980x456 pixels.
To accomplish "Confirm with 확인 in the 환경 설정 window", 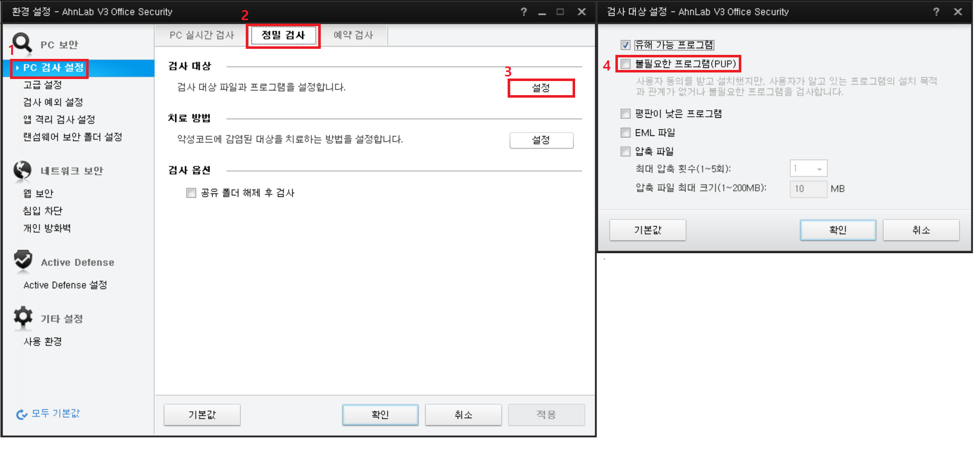I will pyautogui.click(x=380, y=415).
